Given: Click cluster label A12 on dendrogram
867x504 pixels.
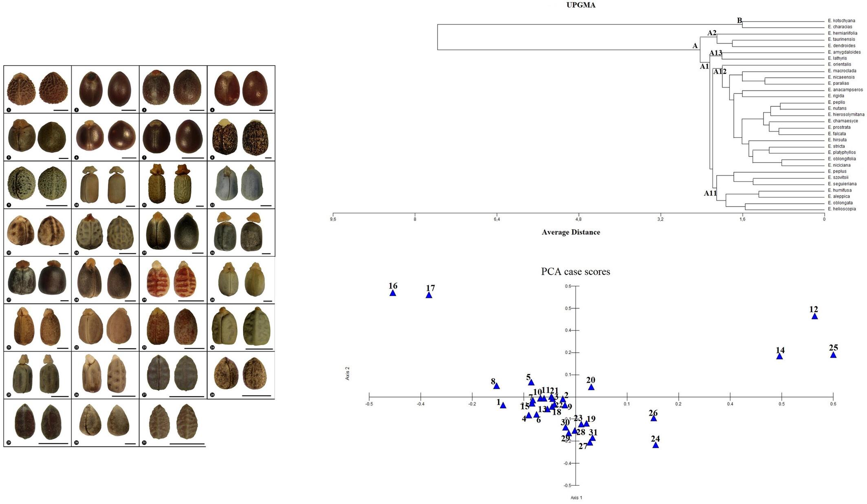Looking at the screenshot, I should tap(720, 72).
